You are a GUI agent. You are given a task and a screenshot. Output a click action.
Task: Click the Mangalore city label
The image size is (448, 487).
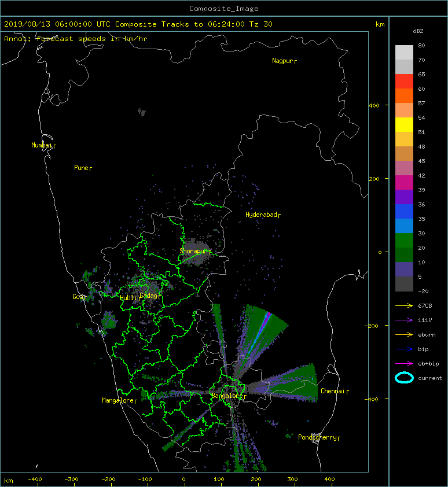pyautogui.click(x=118, y=400)
